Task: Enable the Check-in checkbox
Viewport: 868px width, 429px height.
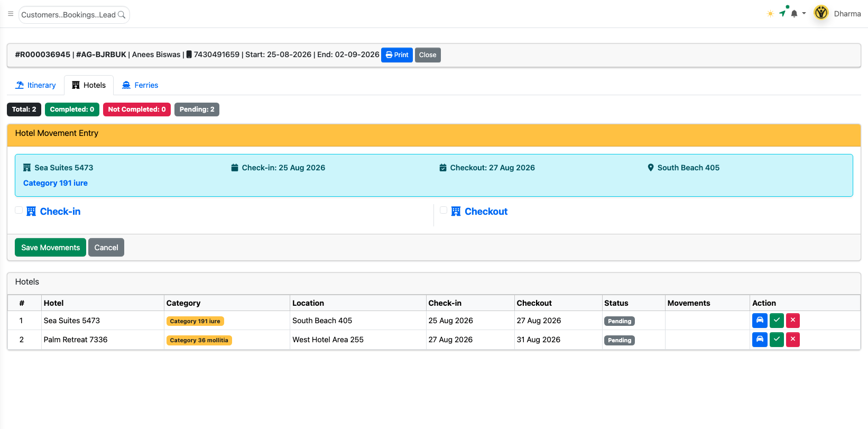Action: pyautogui.click(x=19, y=210)
